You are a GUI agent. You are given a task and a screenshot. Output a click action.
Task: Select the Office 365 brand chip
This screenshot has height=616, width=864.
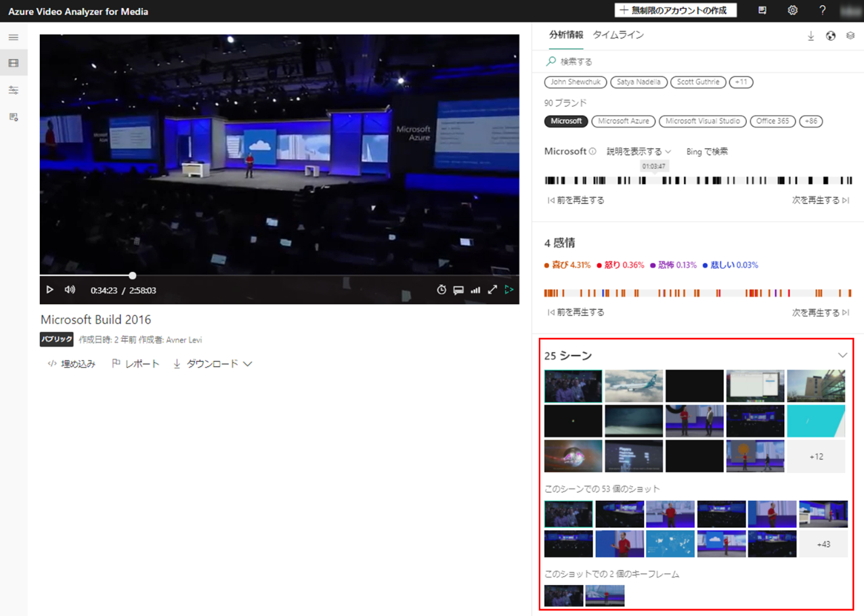[x=773, y=121]
